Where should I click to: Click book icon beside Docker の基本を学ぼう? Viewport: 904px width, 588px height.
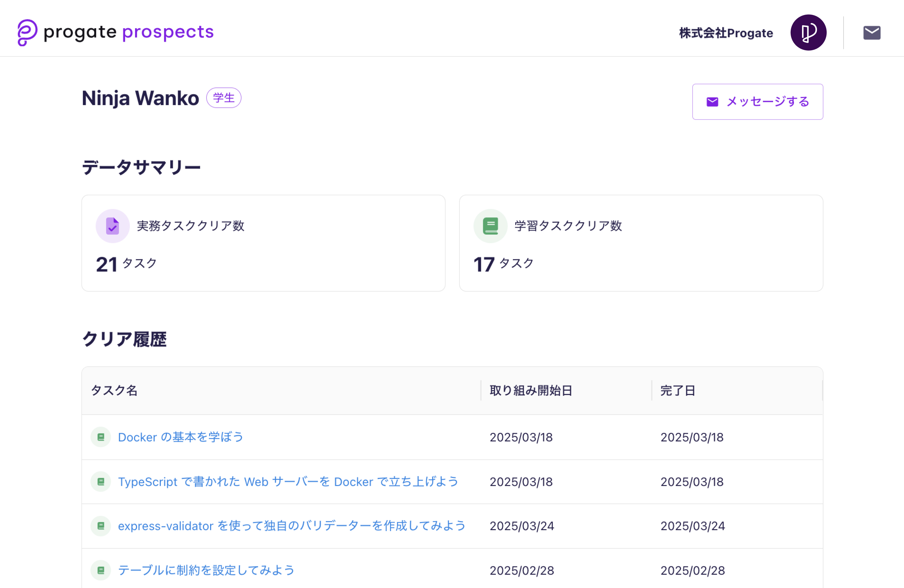point(101,437)
